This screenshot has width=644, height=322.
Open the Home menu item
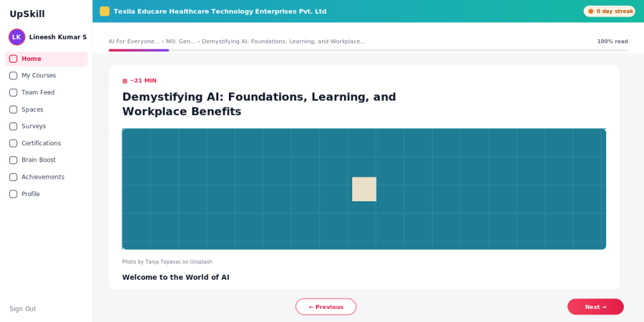click(46, 58)
